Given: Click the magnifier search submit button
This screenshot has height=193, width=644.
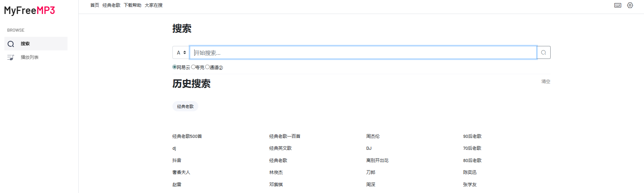Looking at the screenshot, I should click(543, 52).
